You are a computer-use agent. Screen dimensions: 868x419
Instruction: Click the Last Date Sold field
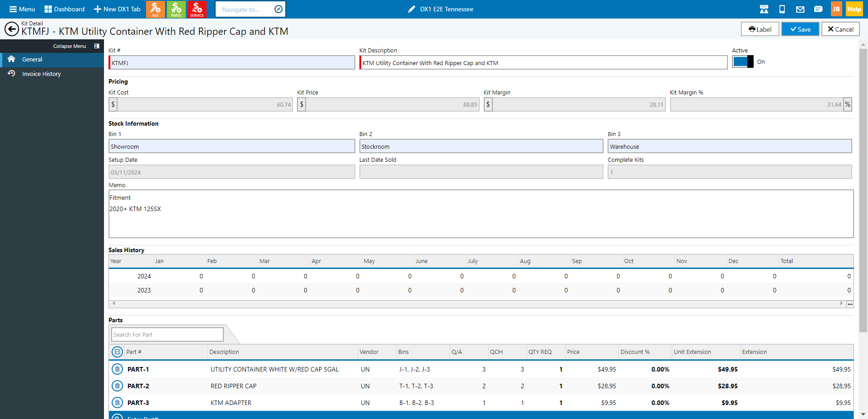[481, 172]
